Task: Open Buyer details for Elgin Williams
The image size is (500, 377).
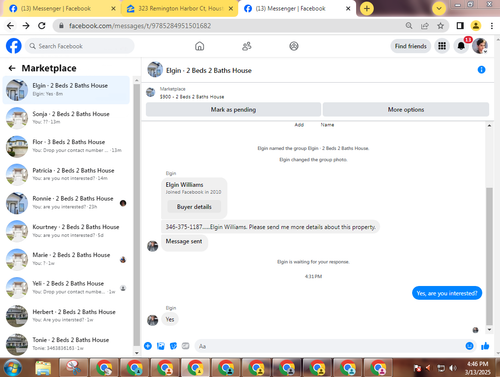Action: click(194, 207)
